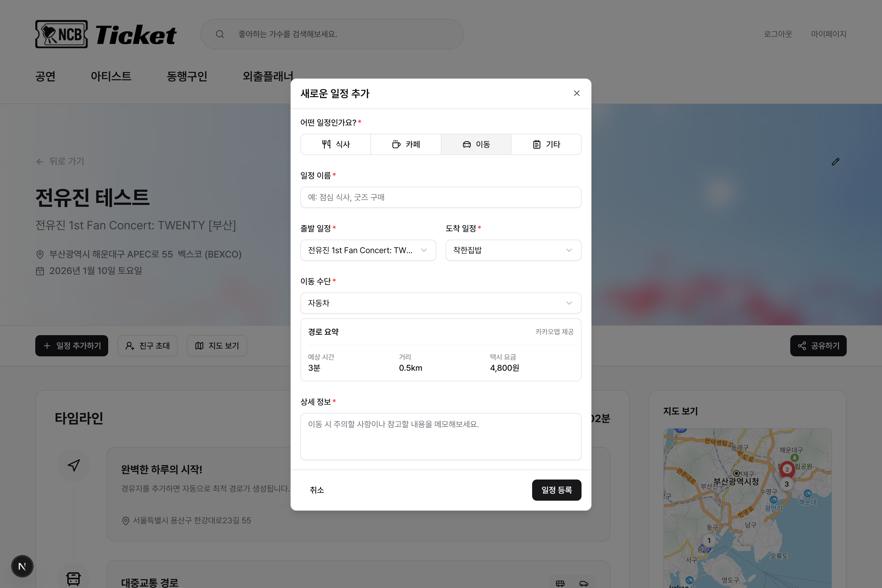The width and height of the screenshot is (882, 588).
Task: Click the 지도 보기 button
Action: coord(217,346)
